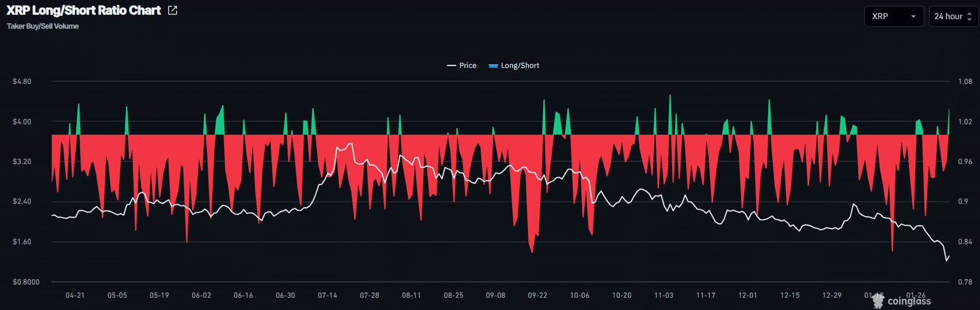The width and height of the screenshot is (980, 310).
Task: Select the 10-06 date label on x-axis
Action: (x=579, y=295)
